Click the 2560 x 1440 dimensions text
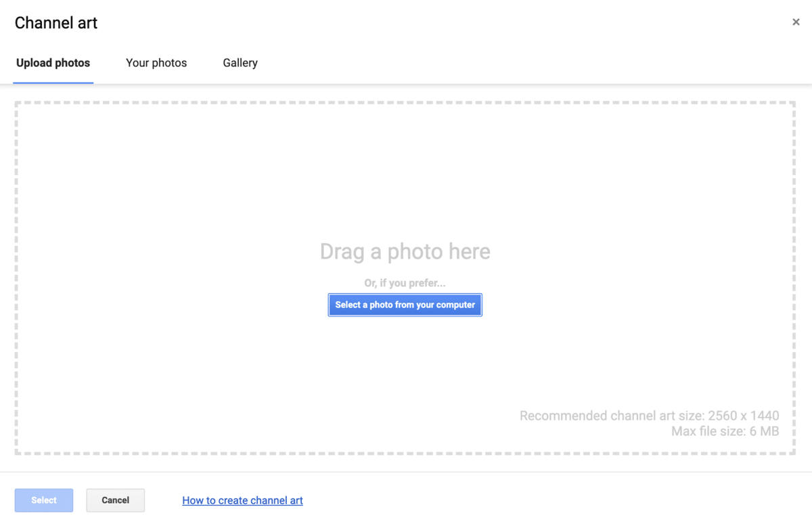The image size is (812, 526). [x=744, y=416]
